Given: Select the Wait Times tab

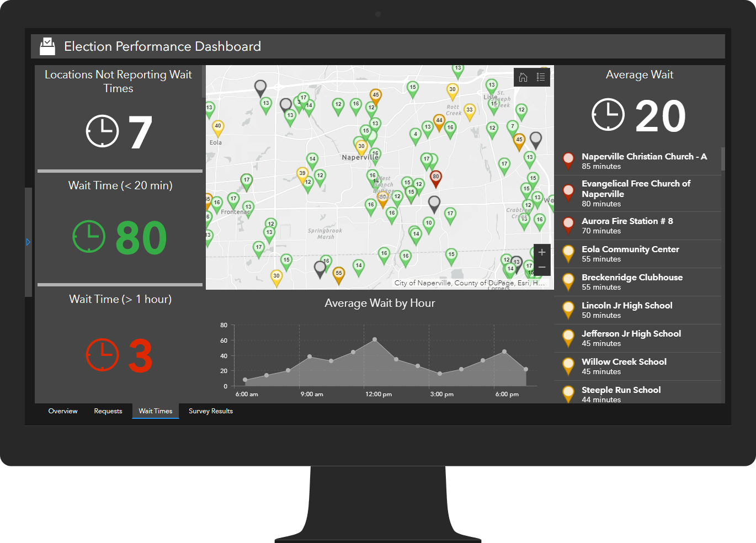Looking at the screenshot, I should [x=156, y=411].
